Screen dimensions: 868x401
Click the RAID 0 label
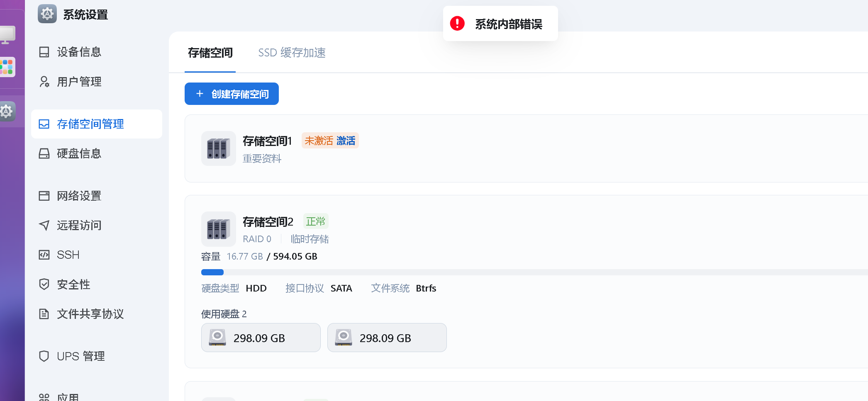[257, 239]
